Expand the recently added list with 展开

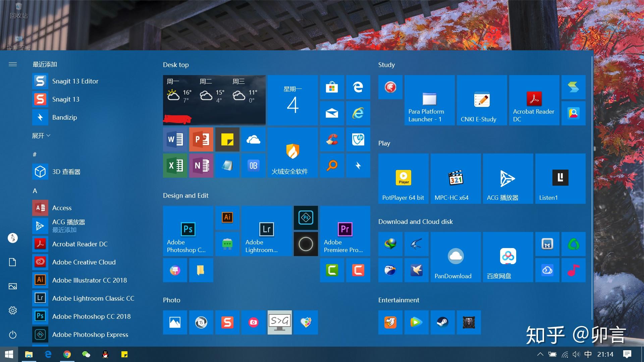click(x=41, y=136)
